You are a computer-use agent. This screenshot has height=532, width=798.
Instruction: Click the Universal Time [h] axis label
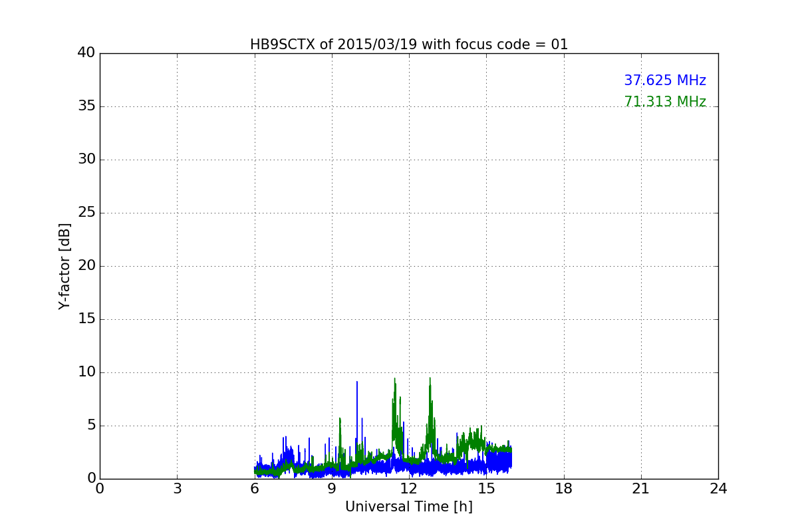tap(409, 507)
